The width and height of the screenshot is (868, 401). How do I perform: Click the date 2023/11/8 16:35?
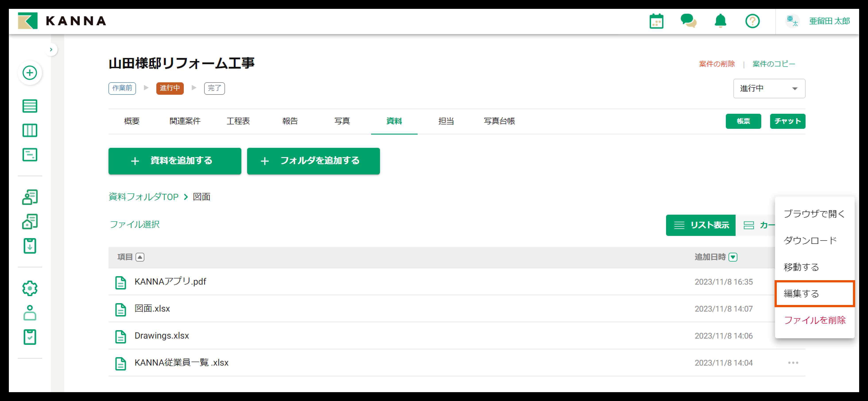(x=723, y=282)
